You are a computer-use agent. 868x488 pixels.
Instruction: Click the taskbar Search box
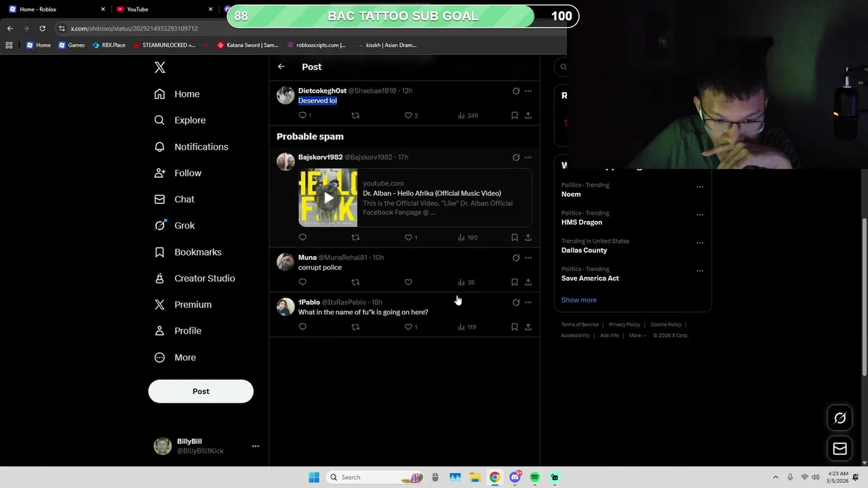pos(374,477)
